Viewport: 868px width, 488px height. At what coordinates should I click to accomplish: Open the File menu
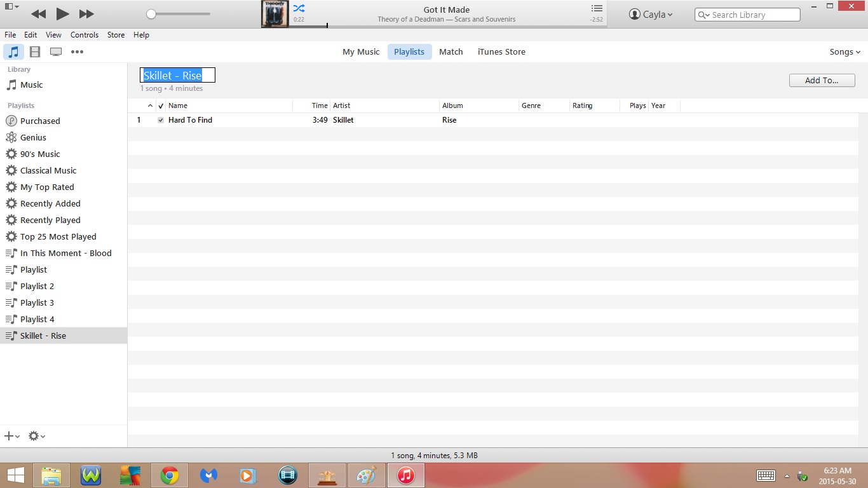pos(10,35)
